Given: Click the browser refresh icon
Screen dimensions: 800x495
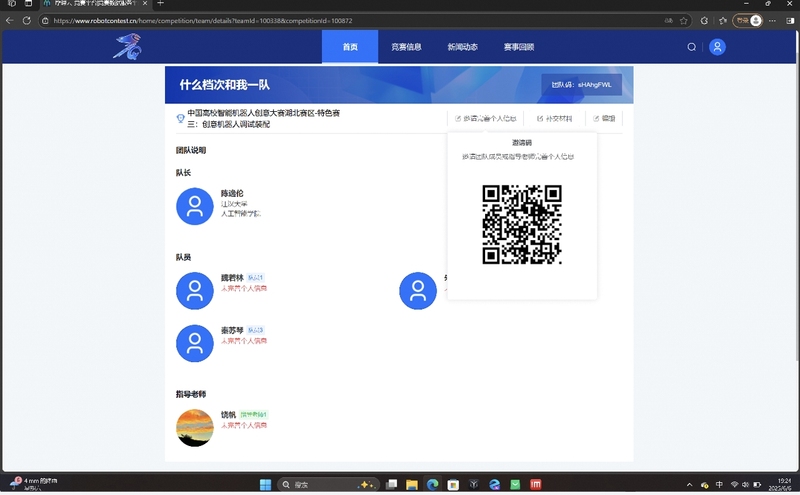Looking at the screenshot, I should point(27,20).
